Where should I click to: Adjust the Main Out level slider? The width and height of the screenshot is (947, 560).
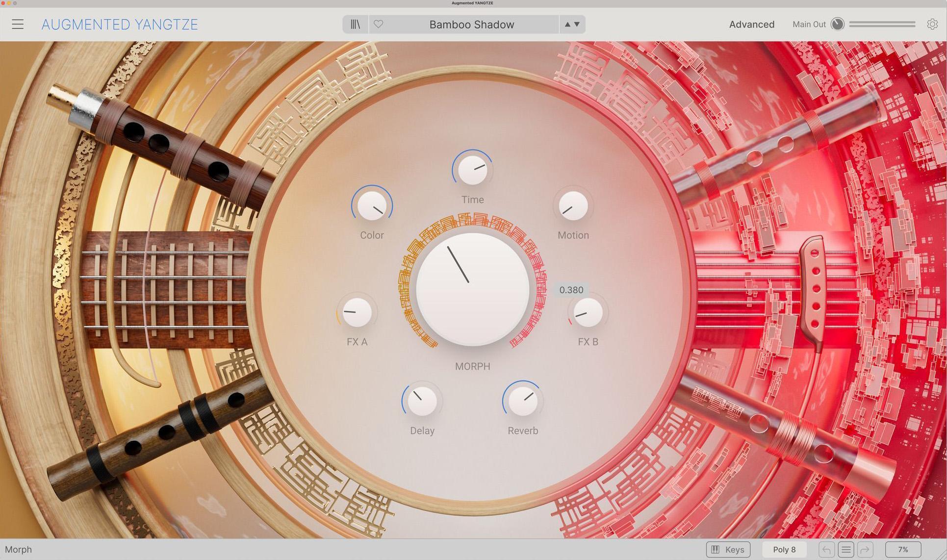coord(883,24)
